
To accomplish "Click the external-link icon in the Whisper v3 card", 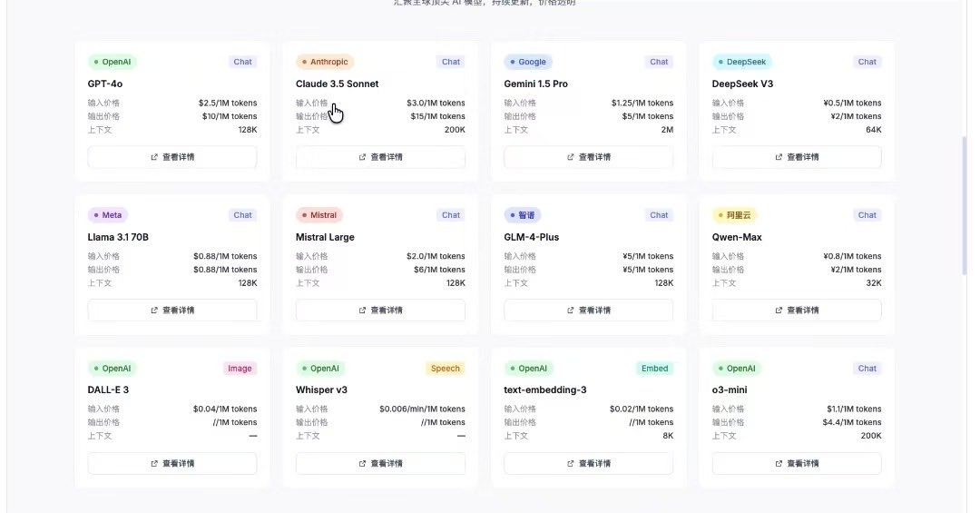I will [x=362, y=464].
